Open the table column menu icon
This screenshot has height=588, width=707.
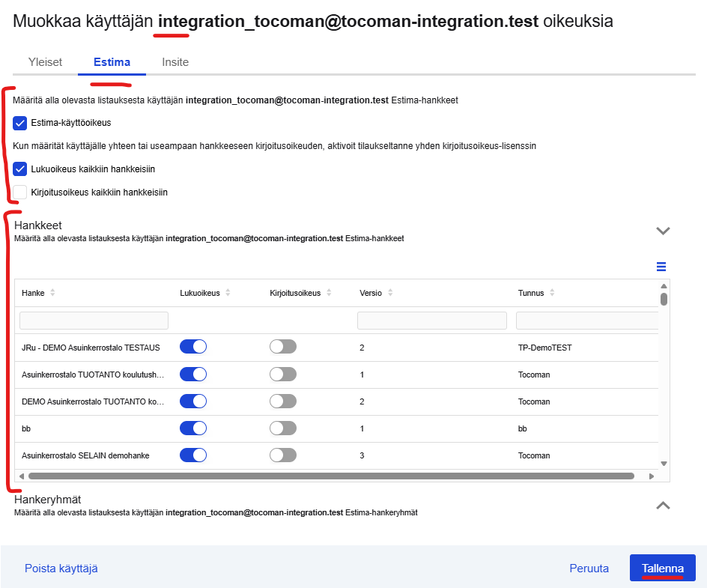tap(661, 267)
